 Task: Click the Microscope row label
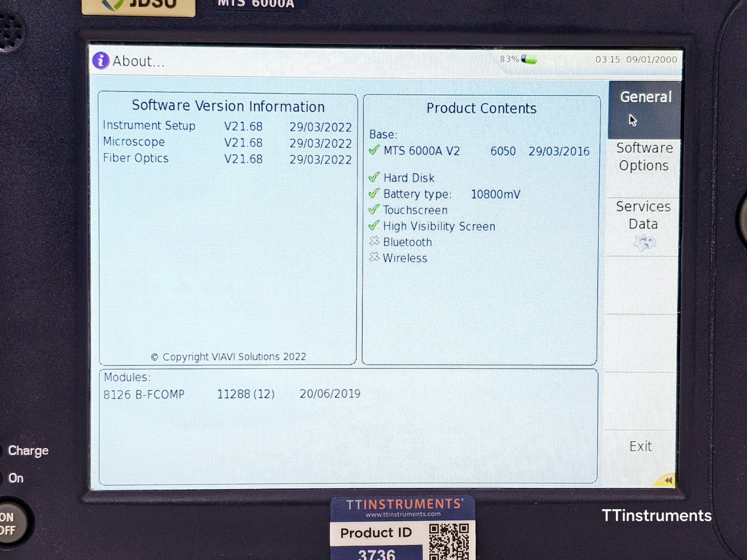[134, 142]
